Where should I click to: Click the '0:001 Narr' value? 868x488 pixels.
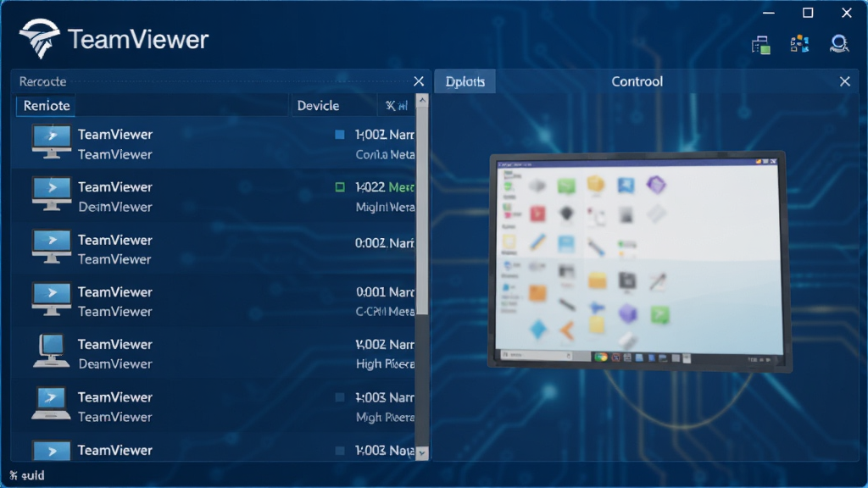[x=385, y=292]
